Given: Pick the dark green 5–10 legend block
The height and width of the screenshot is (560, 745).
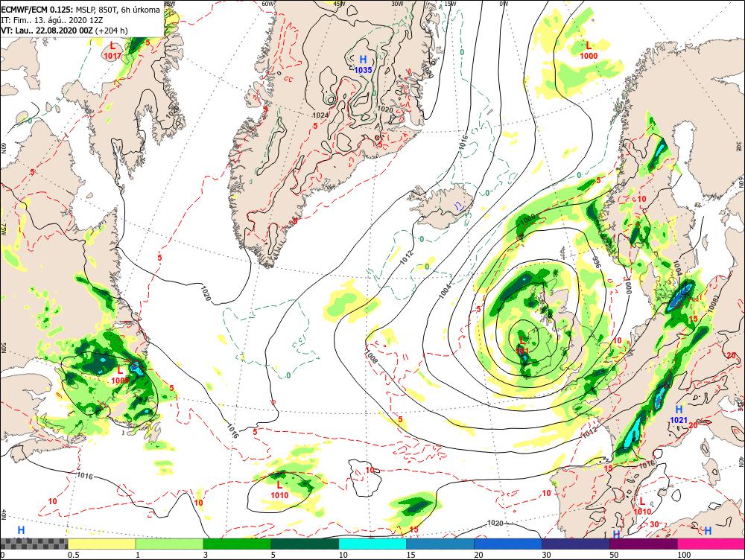Looking at the screenshot, I should pos(305,544).
